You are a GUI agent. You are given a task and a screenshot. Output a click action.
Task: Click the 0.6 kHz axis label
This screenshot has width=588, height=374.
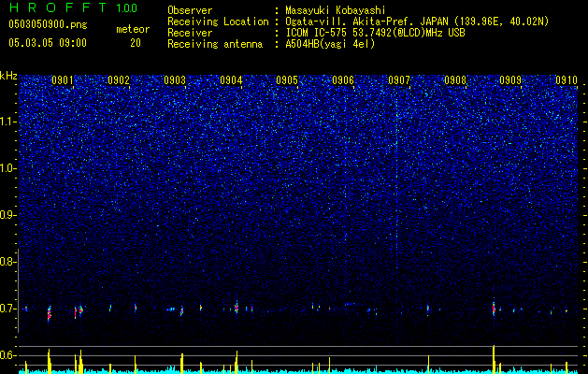(8, 355)
